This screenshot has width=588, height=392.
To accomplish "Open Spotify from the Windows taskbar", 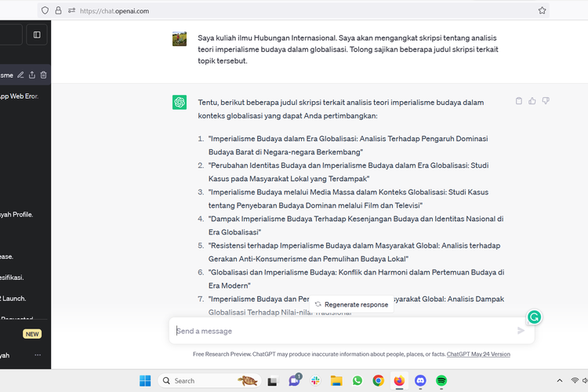I will point(441,381).
